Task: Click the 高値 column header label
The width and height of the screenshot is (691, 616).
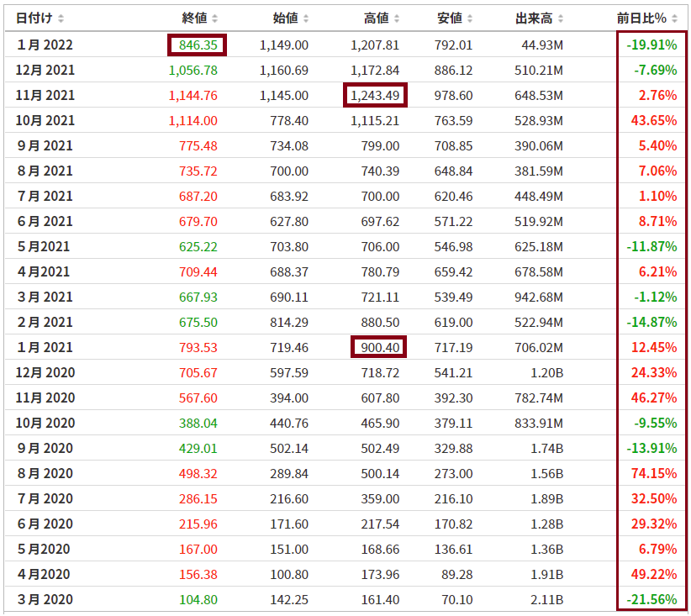Action: click(377, 18)
